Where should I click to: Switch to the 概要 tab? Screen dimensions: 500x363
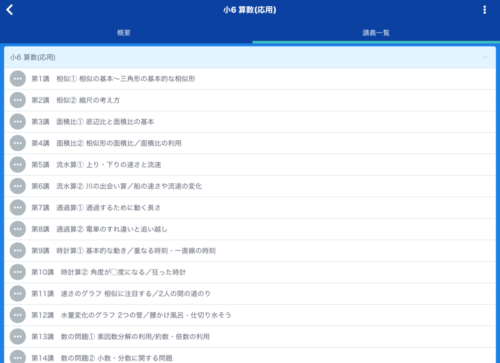click(x=124, y=33)
